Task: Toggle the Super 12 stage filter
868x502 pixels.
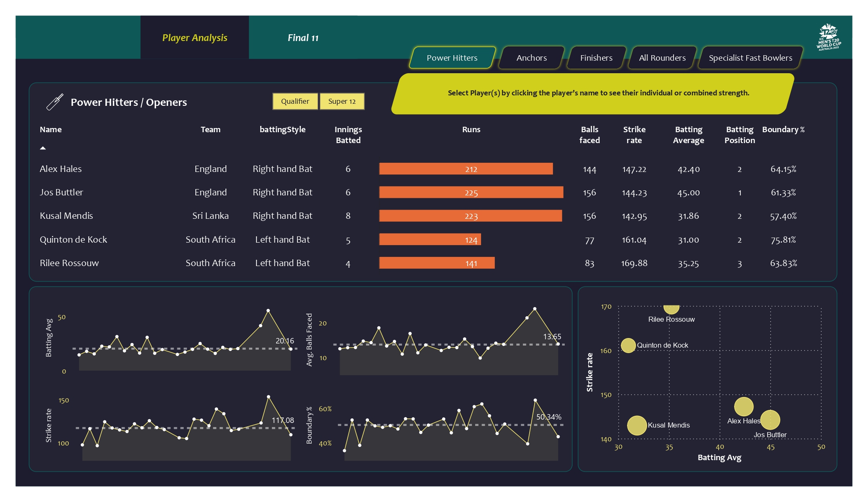Action: [342, 101]
